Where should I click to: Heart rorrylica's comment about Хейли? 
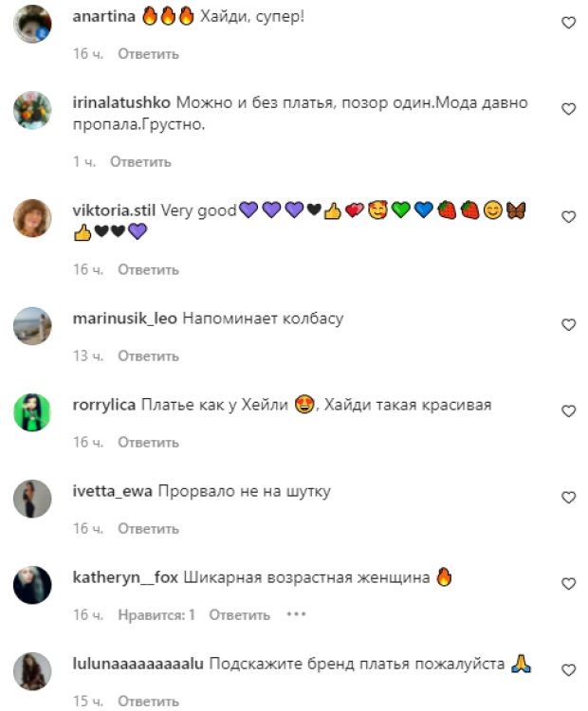568,410
